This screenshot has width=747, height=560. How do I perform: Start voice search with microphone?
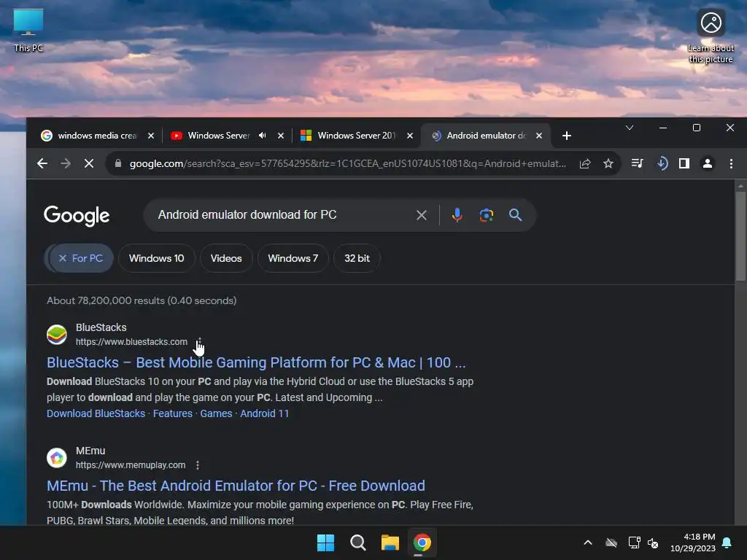click(x=457, y=215)
